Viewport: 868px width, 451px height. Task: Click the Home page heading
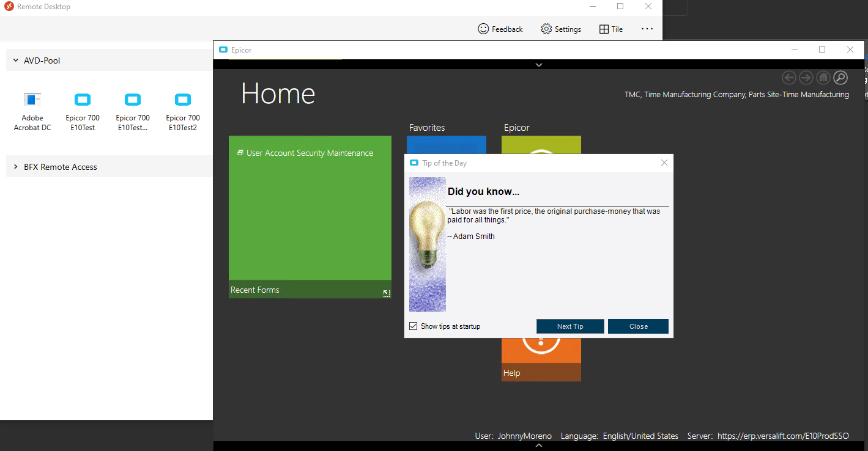pyautogui.click(x=278, y=94)
